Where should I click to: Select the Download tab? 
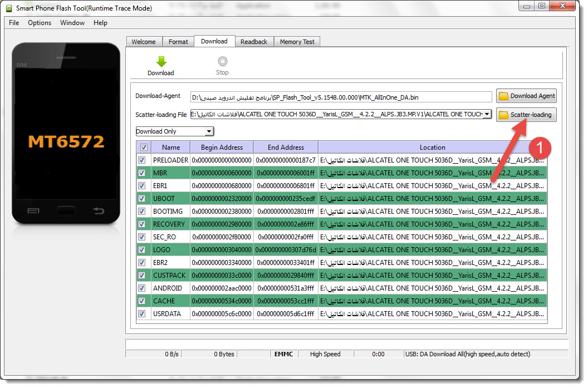tap(214, 41)
